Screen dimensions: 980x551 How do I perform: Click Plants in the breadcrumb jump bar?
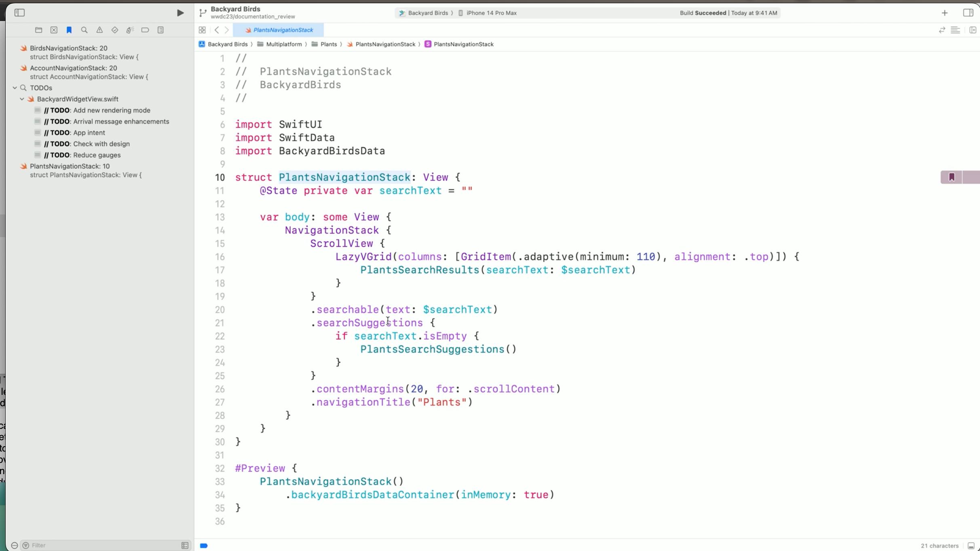(329, 44)
